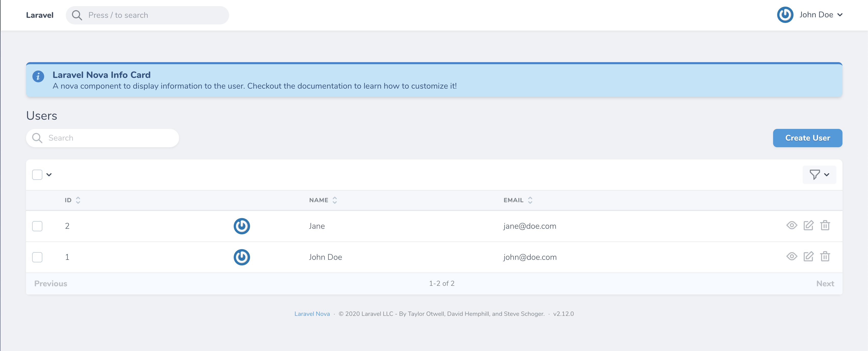Click the view eye icon for Jane
Viewport: 868px width, 351px height.
(791, 225)
